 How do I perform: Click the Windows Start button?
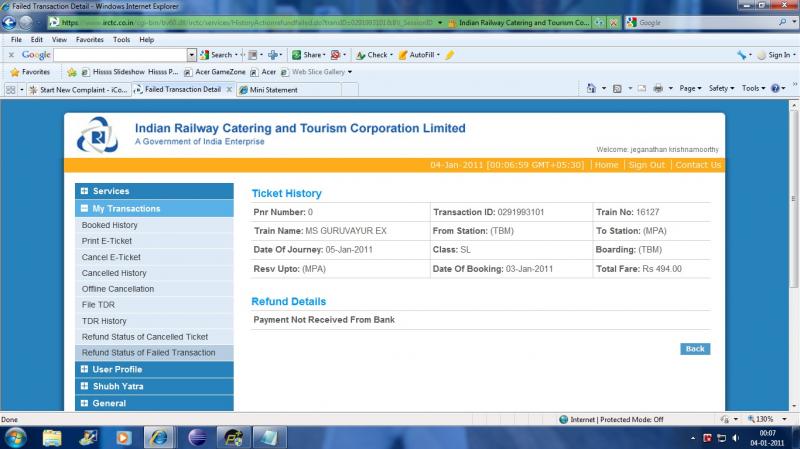click(15, 438)
